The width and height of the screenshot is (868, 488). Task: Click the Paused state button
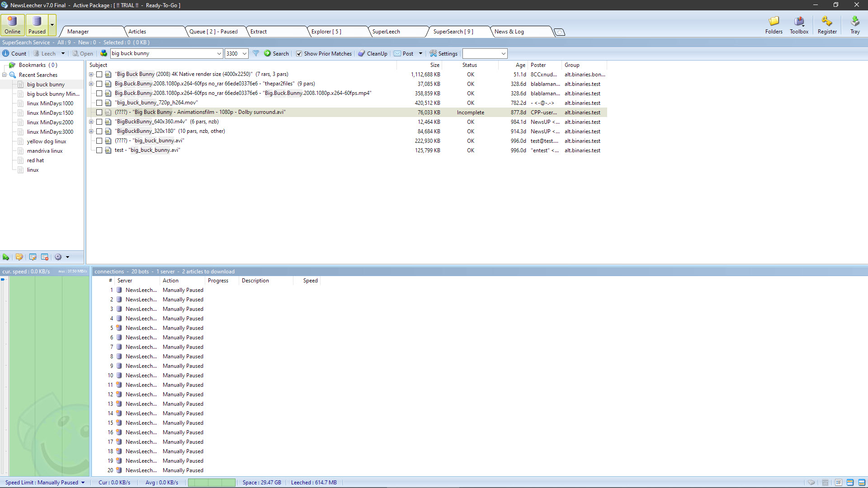[x=37, y=25]
